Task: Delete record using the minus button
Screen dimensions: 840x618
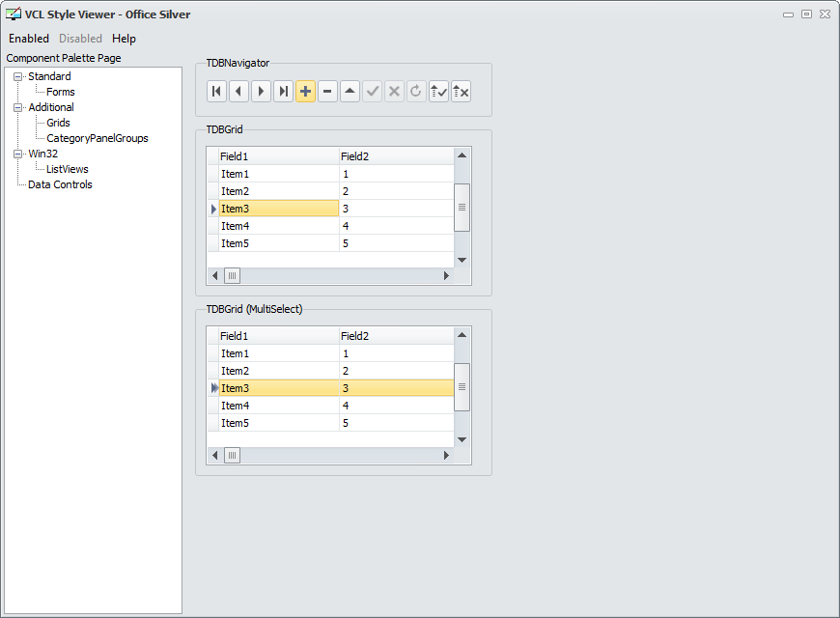Action: pyautogui.click(x=327, y=92)
